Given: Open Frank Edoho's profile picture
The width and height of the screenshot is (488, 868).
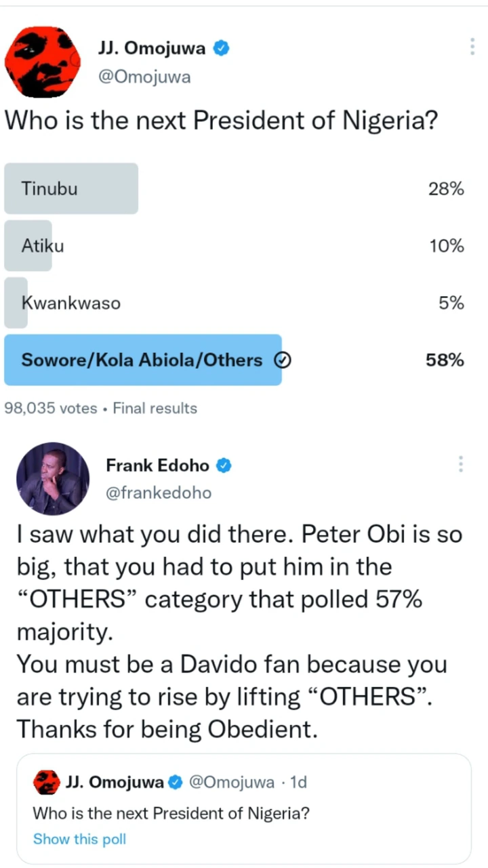Looking at the screenshot, I should click(52, 478).
